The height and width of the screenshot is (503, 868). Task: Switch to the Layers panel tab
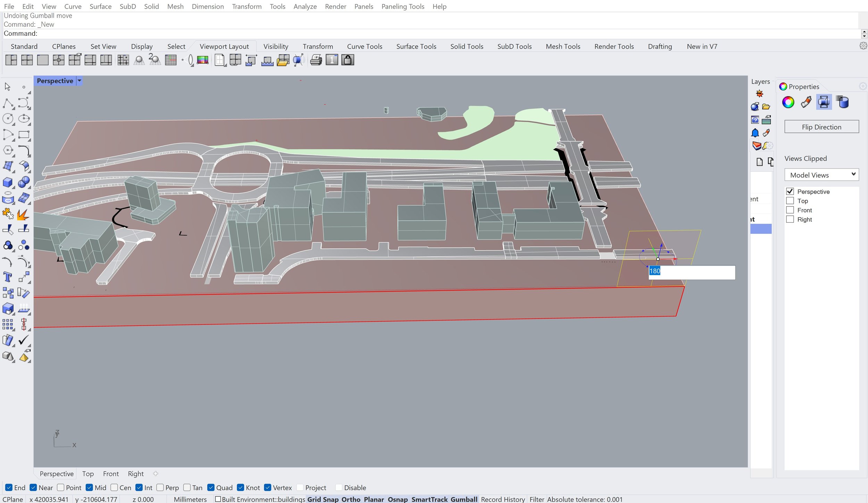pos(760,82)
